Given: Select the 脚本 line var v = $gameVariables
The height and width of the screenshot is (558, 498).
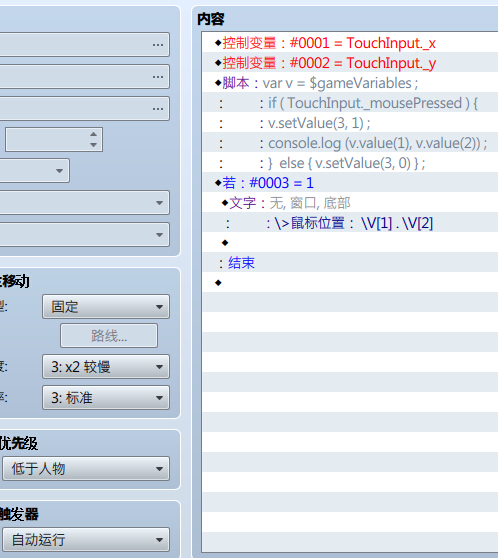Looking at the screenshot, I should pos(350,83).
